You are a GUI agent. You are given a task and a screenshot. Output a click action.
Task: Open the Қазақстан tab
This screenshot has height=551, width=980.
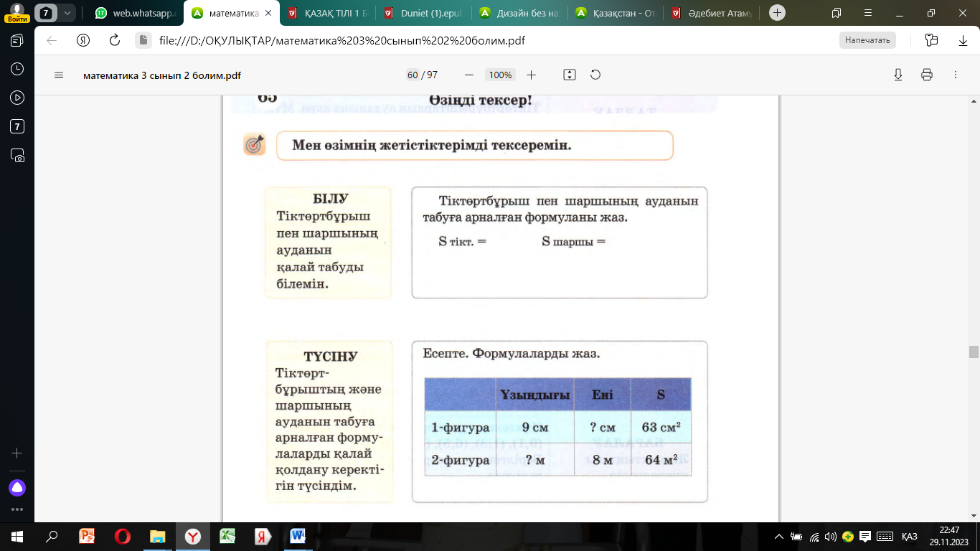616,13
